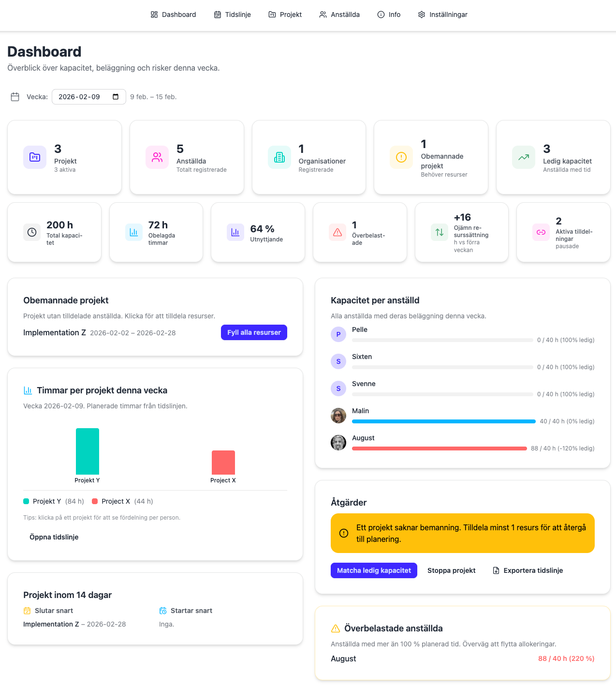The image size is (616, 688).
Task: Click the Matcha ledig kapacitet button
Action: pyautogui.click(x=374, y=570)
